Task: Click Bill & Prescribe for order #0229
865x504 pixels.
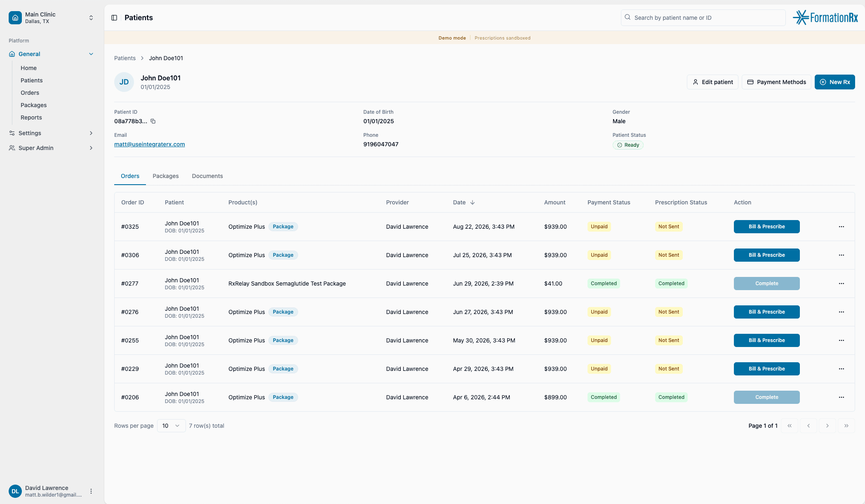Action: 766,369
